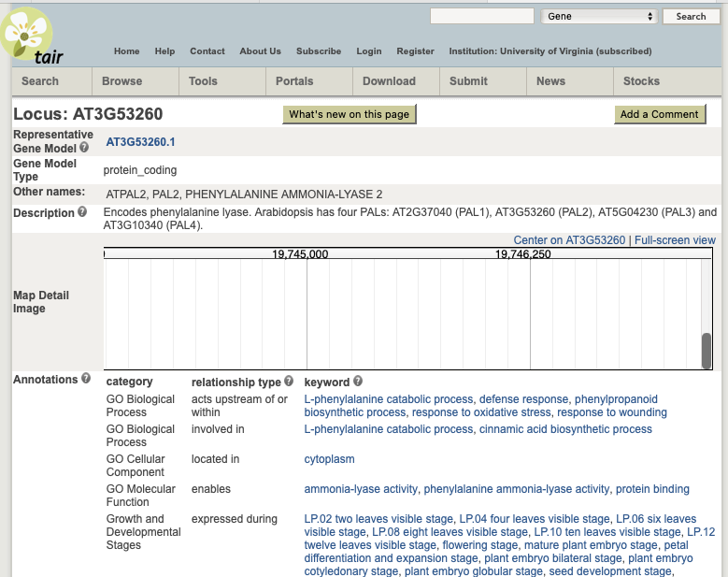Click help icon beside Representative Gene Model
The width and height of the screenshot is (728, 577).
pyautogui.click(x=84, y=148)
